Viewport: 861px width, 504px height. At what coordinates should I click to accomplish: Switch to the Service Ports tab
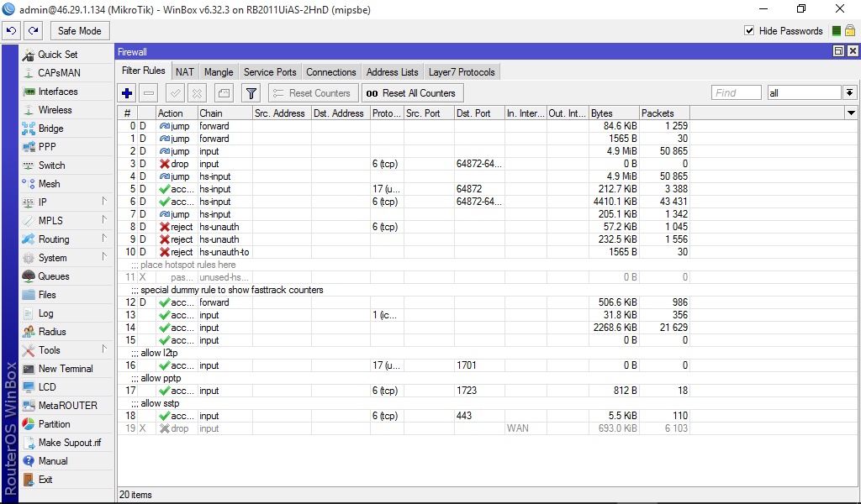click(x=270, y=72)
